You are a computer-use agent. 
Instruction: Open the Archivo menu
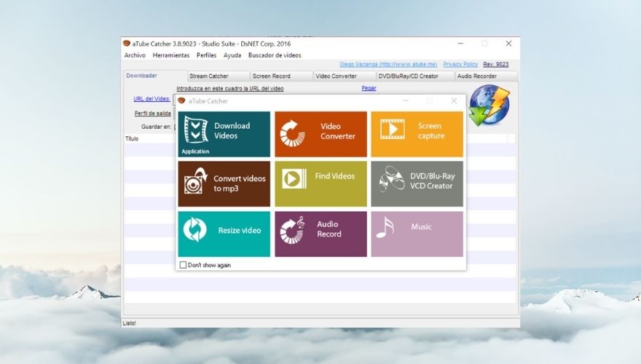point(135,55)
